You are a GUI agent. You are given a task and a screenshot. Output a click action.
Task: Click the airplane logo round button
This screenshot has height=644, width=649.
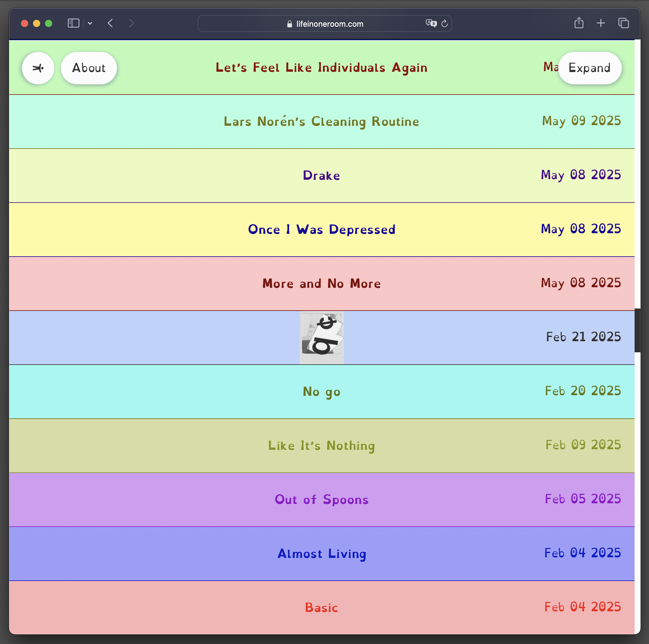tap(38, 68)
